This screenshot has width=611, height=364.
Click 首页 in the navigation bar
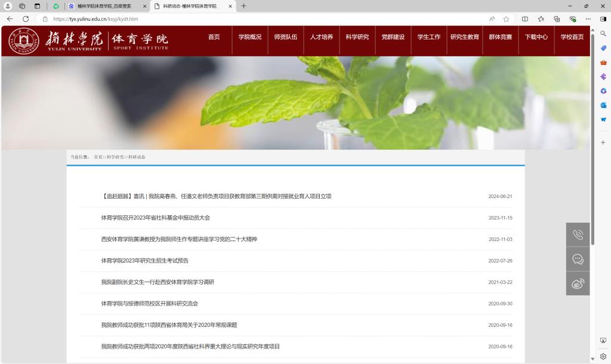pos(214,37)
